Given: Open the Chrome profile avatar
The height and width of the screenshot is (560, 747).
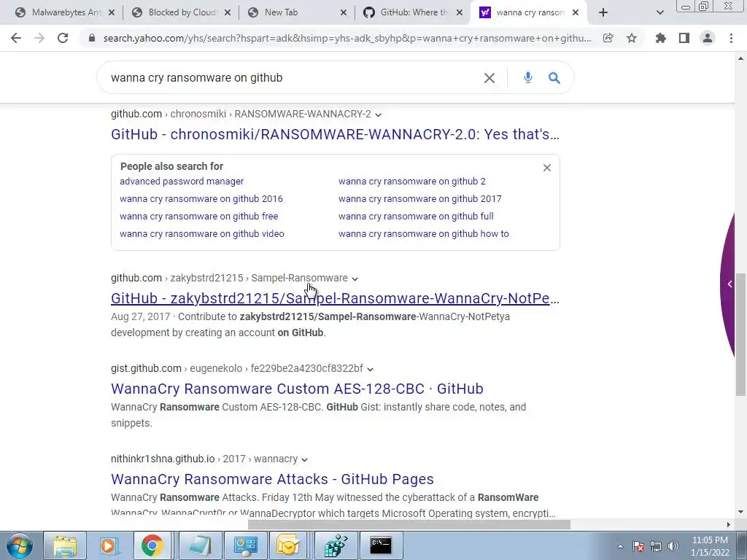Looking at the screenshot, I should (708, 38).
